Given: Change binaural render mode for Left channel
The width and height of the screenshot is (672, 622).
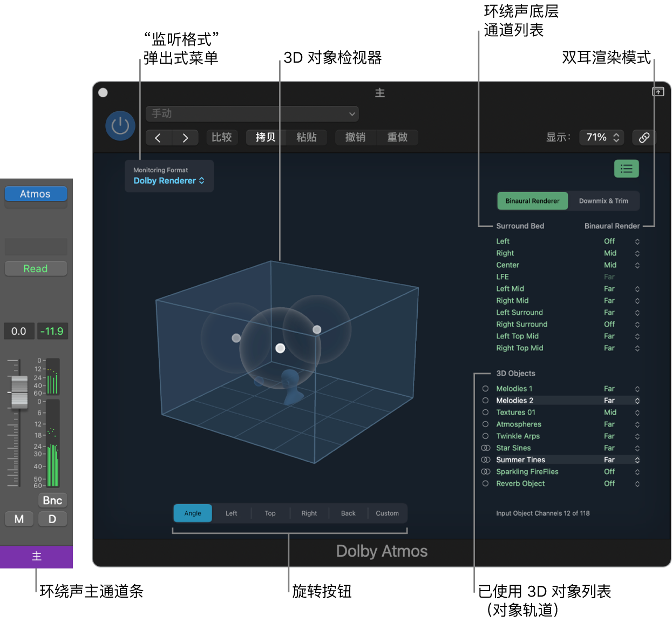Looking at the screenshot, I should (621, 241).
